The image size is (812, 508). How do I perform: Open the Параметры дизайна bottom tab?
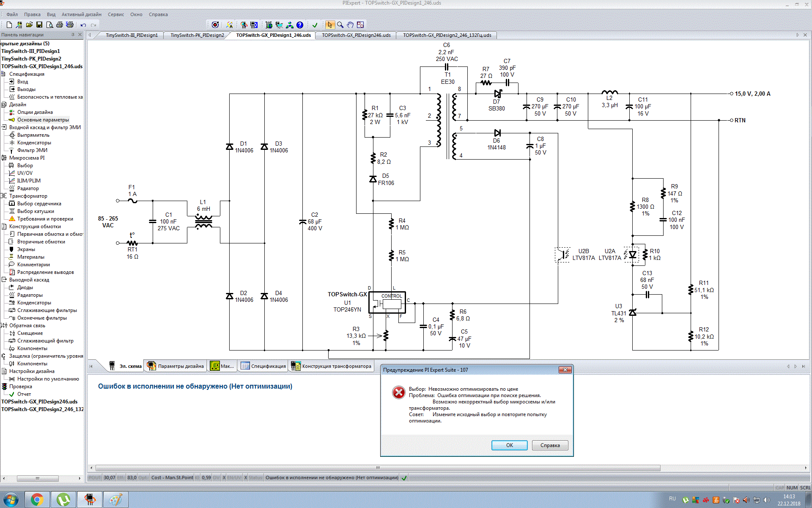pyautogui.click(x=176, y=366)
